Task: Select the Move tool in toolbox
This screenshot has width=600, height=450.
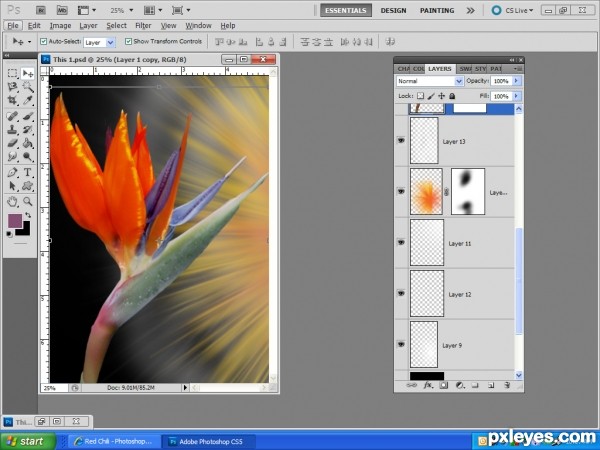Action: [x=28, y=73]
